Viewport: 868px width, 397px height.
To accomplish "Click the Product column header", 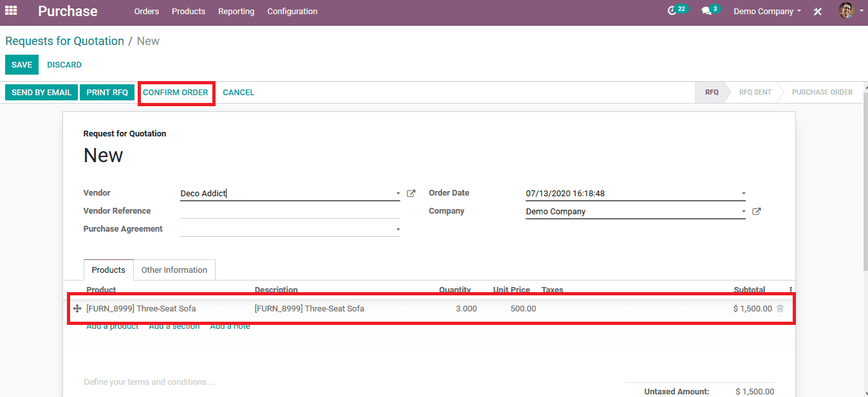I will click(x=101, y=290).
